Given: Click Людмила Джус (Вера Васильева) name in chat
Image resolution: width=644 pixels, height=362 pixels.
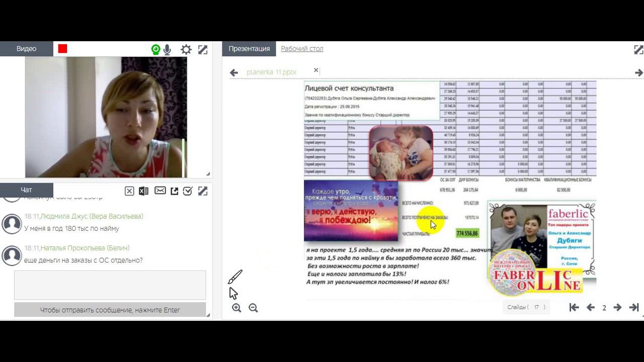Looking at the screenshot, I should coord(92,216).
